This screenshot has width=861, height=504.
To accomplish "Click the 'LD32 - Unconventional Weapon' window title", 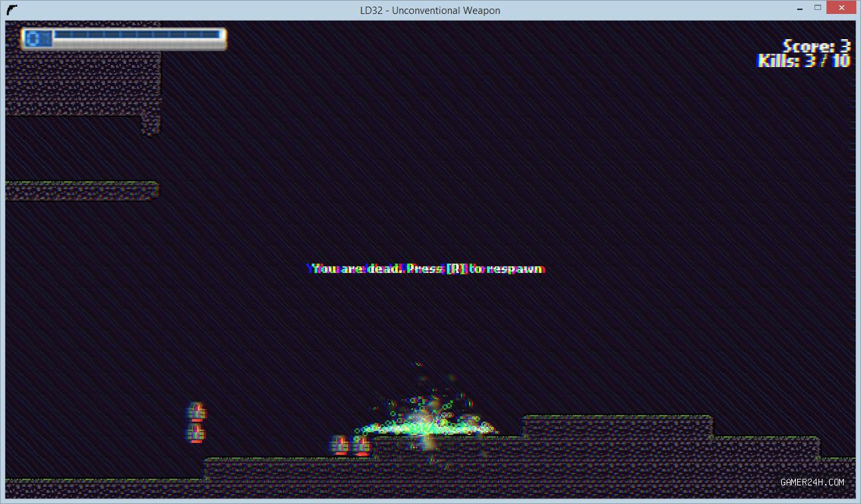I will point(430,10).
